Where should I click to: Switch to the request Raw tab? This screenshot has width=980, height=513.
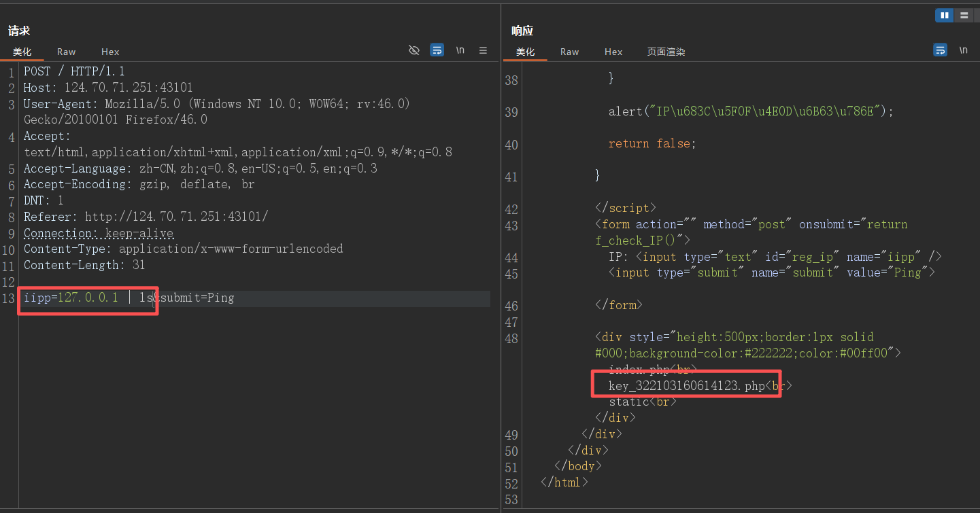pos(67,52)
